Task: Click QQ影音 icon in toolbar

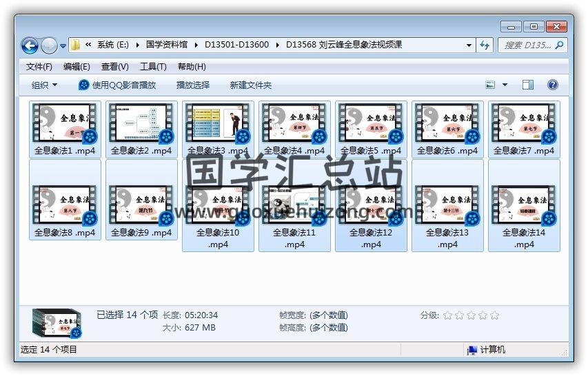Action: tap(83, 85)
